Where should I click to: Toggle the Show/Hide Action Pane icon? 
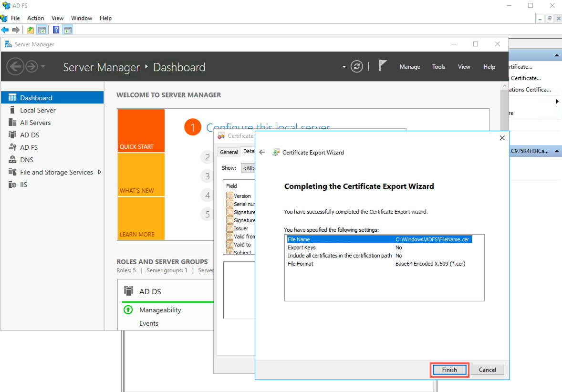[67, 29]
